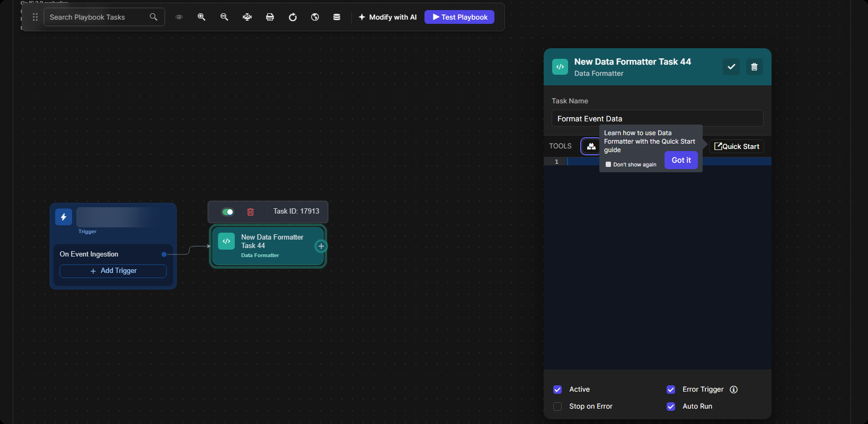Edit the Task Name field 'Format Event Data'
The height and width of the screenshot is (424, 868).
point(657,118)
